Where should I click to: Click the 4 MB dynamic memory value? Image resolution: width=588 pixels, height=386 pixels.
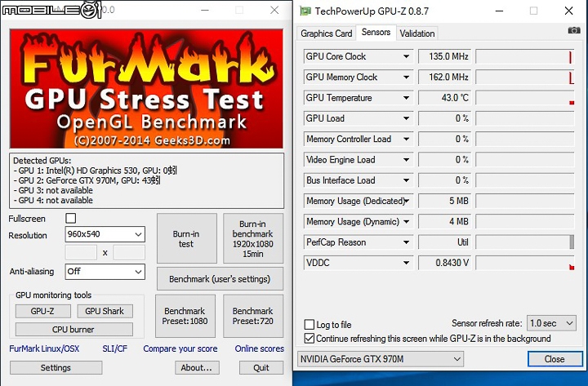[x=444, y=221]
